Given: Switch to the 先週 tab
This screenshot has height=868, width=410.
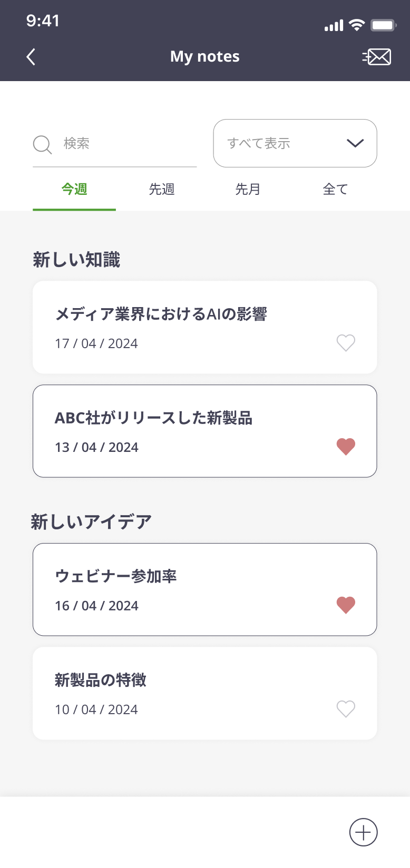Looking at the screenshot, I should (x=161, y=189).
